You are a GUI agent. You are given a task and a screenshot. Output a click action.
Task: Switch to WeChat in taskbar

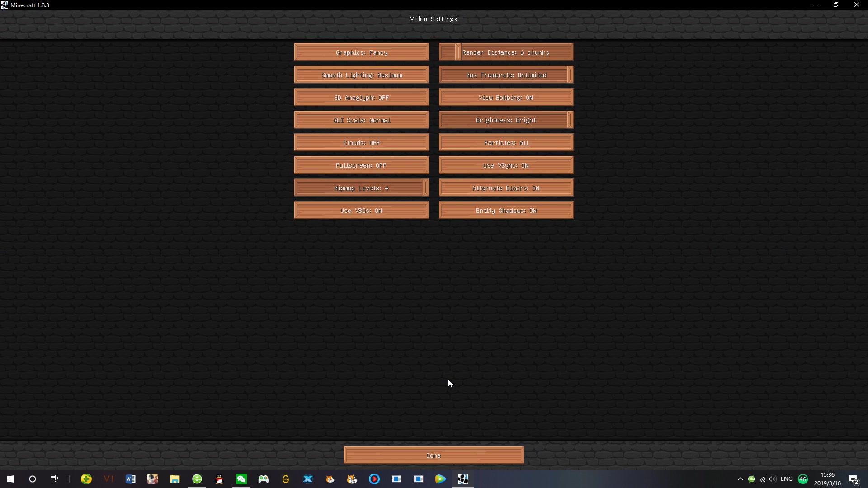pyautogui.click(x=241, y=479)
